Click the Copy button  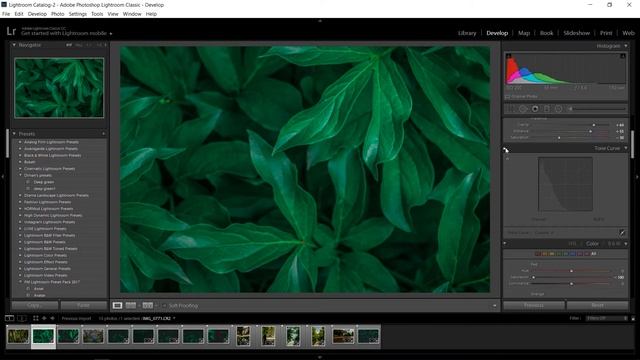(35, 305)
